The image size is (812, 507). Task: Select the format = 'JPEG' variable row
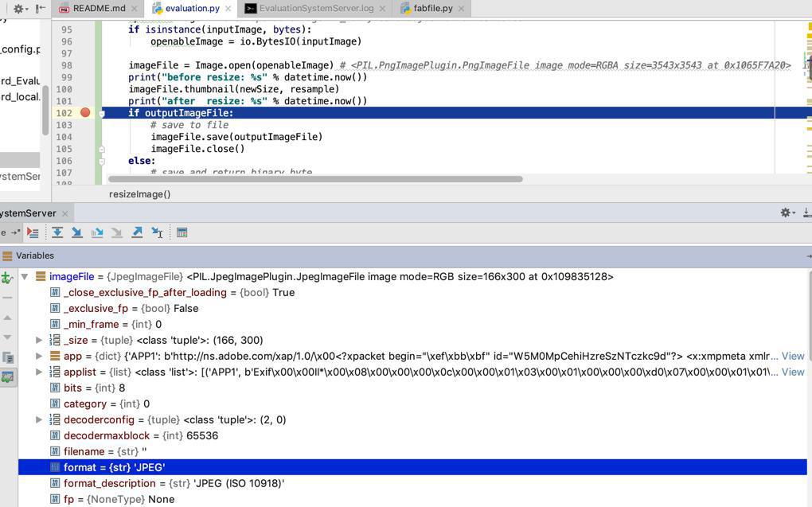tap(412, 467)
